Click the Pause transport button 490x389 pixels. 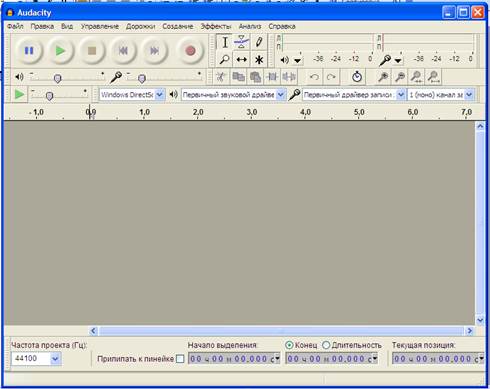[29, 51]
